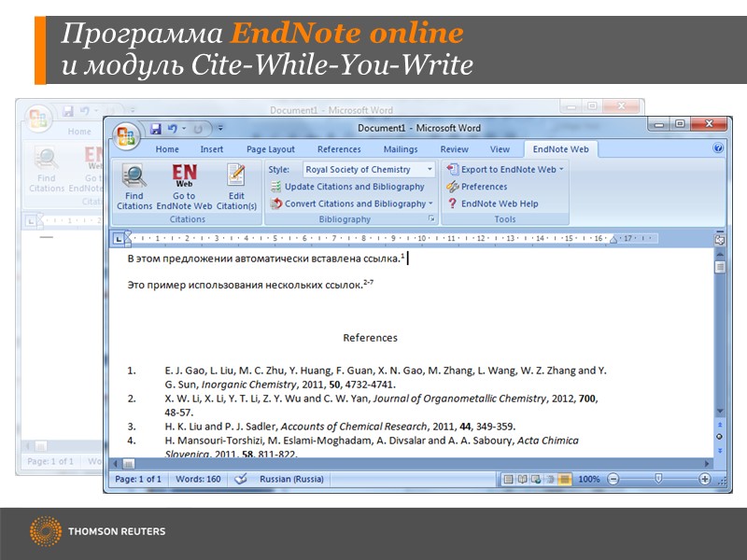Click the Edit Citation(s) icon
The width and height of the screenshot is (747, 560).
pos(236,175)
